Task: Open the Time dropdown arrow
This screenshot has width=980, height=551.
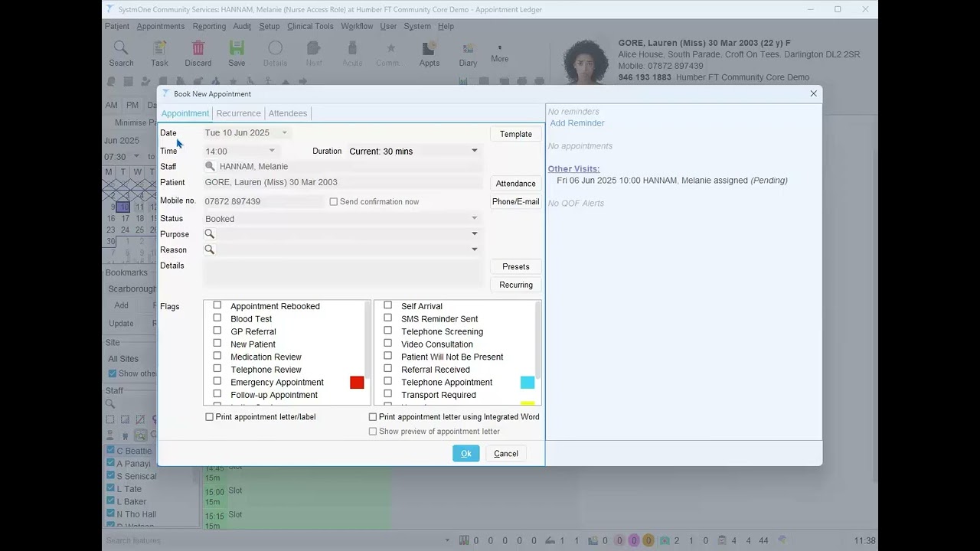Action: pos(271,151)
